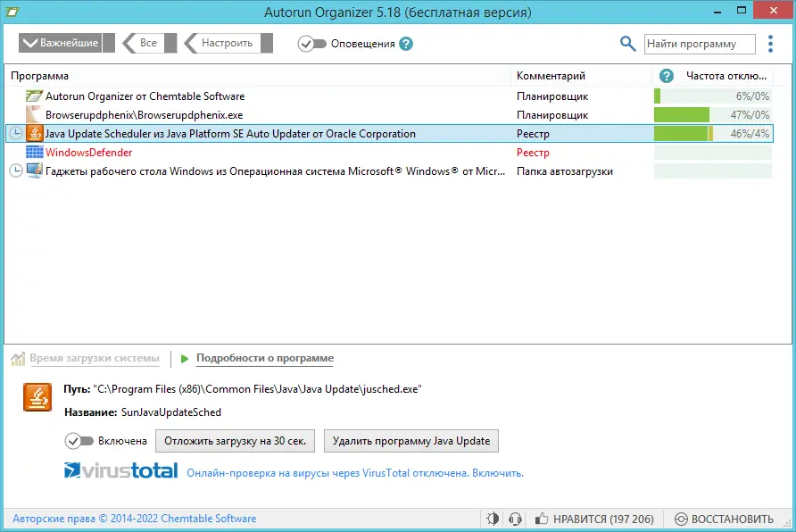Click the chart icon beside Время загрузки системы

point(18,359)
